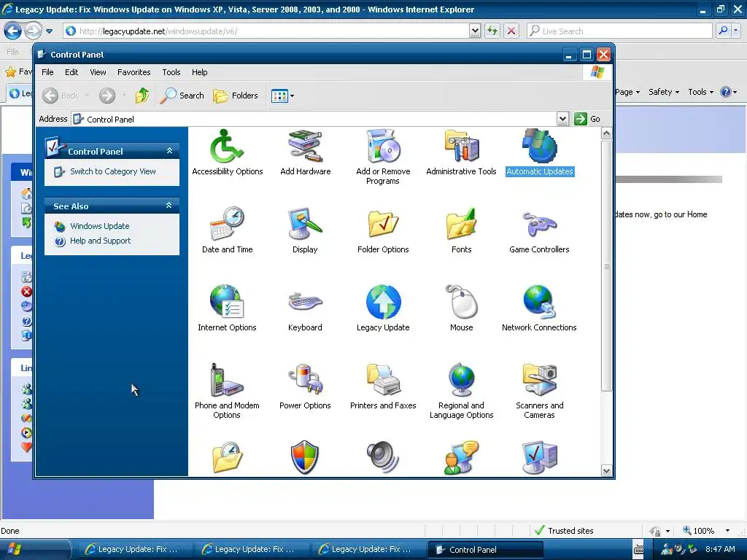Open Network Connections
This screenshot has width=747, height=560.
pos(539,308)
